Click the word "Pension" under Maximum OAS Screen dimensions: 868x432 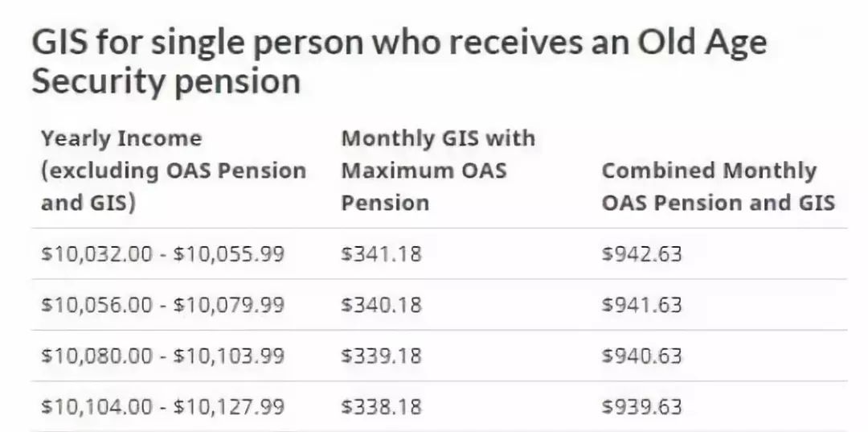coord(385,203)
